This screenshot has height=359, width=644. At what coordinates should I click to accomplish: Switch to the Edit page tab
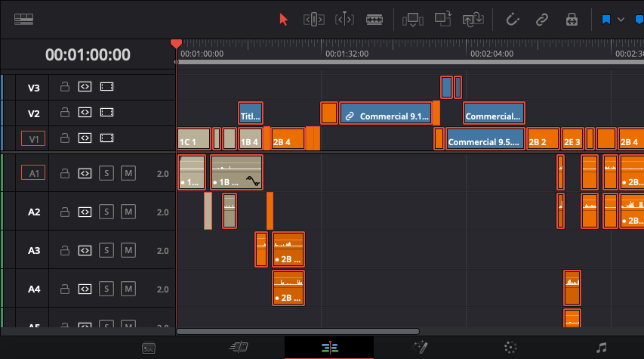click(329, 348)
